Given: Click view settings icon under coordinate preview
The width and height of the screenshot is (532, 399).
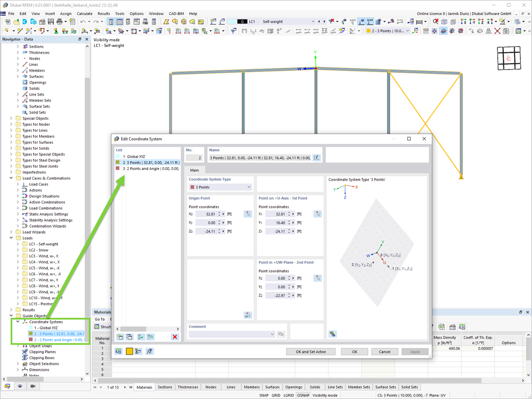Looking at the screenshot, I should [332, 334].
